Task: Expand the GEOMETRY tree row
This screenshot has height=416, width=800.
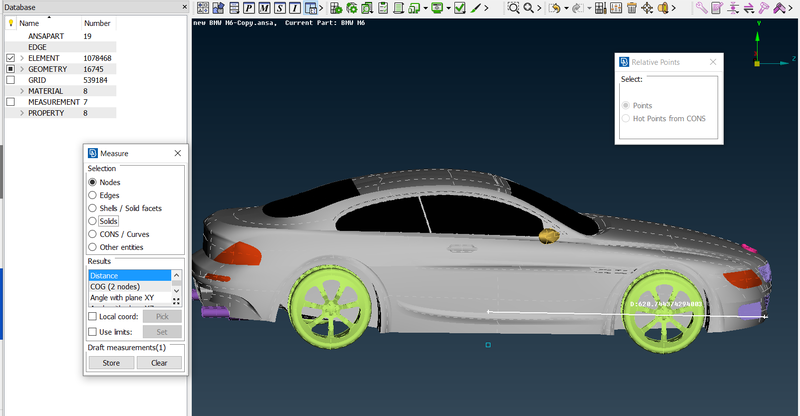Action: [x=22, y=69]
